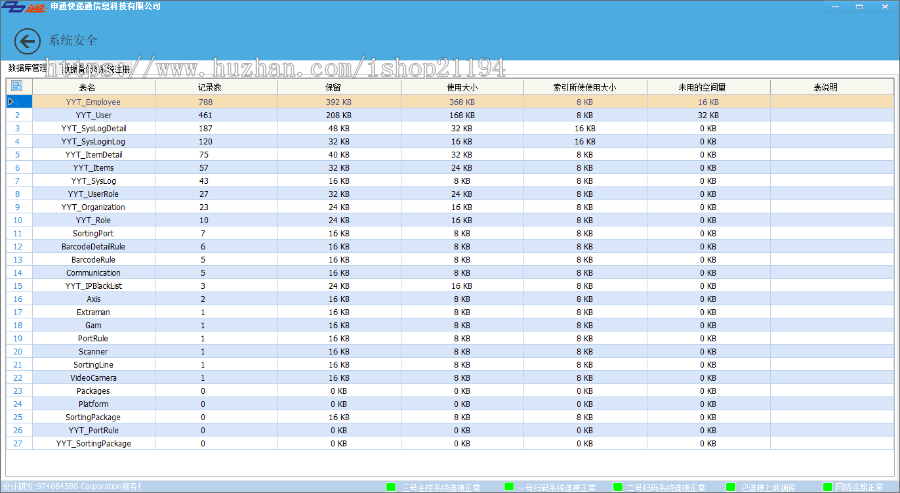This screenshot has height=493, width=900.
Task: Click the rightmost green network status indicator
Action: 827,487
